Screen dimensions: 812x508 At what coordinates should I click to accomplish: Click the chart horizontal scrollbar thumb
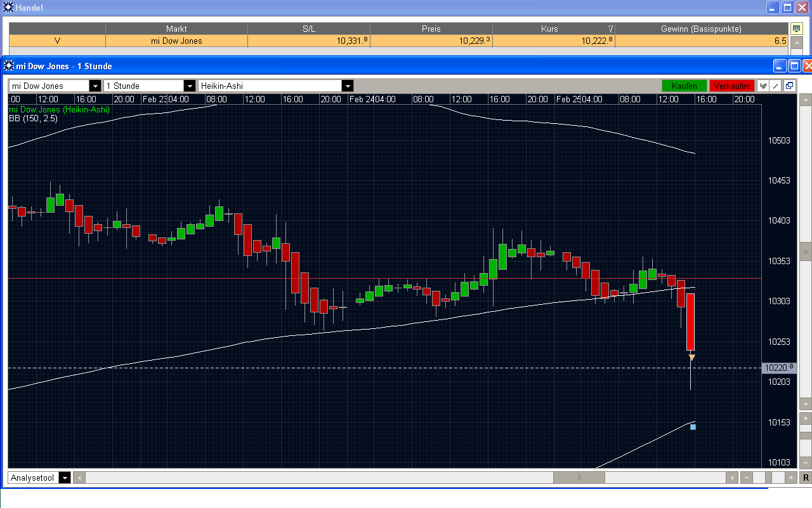pos(579,478)
